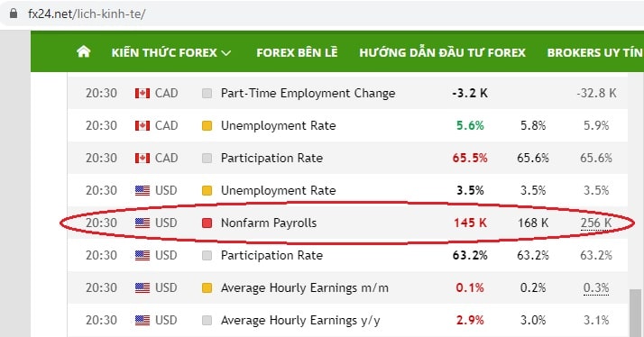The width and height of the screenshot is (644, 337).
Task: Click the fx24.net URL in address bar
Action: [87, 14]
